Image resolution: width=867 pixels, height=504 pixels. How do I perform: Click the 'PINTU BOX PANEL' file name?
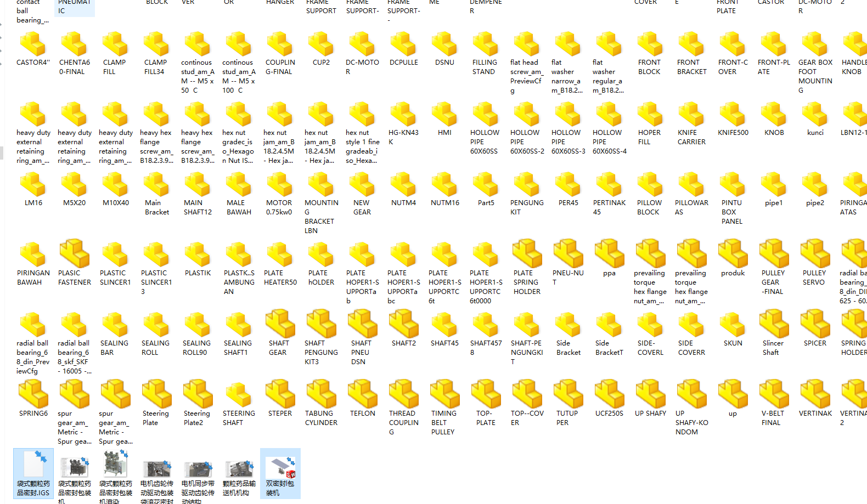(x=732, y=212)
